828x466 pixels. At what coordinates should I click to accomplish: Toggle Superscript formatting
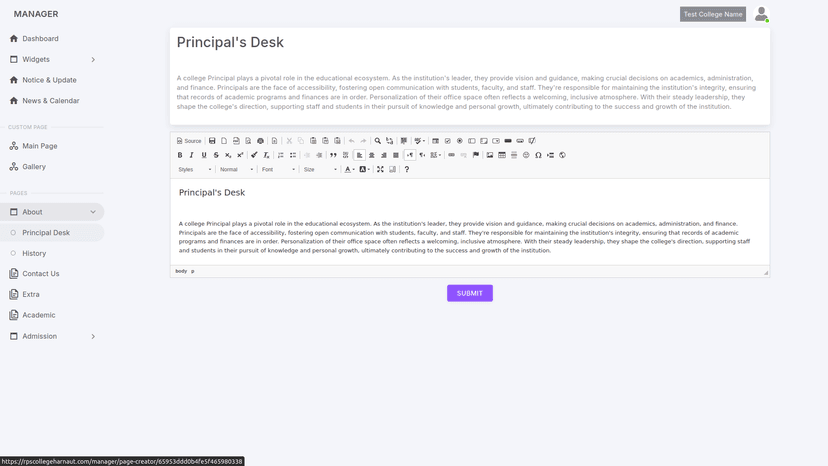(x=240, y=155)
